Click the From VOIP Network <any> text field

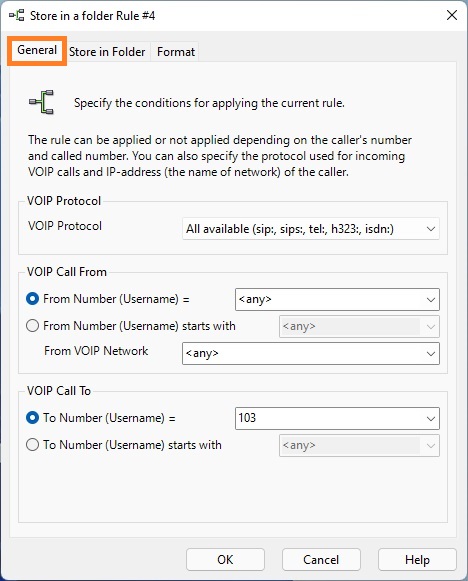(302, 353)
